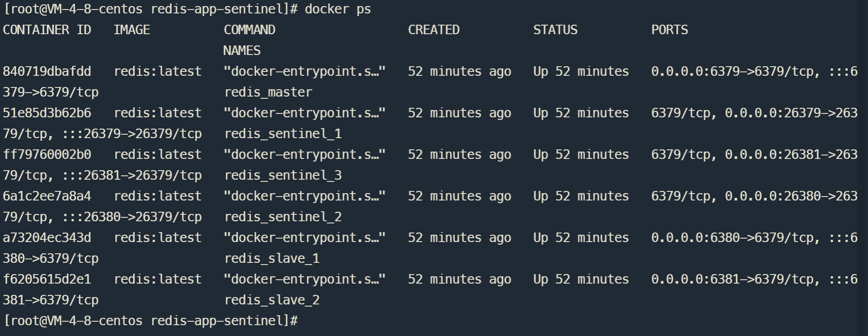Screen dimensions: 868x336
Task: Click the CREATED column header
Action: pyautogui.click(x=434, y=30)
